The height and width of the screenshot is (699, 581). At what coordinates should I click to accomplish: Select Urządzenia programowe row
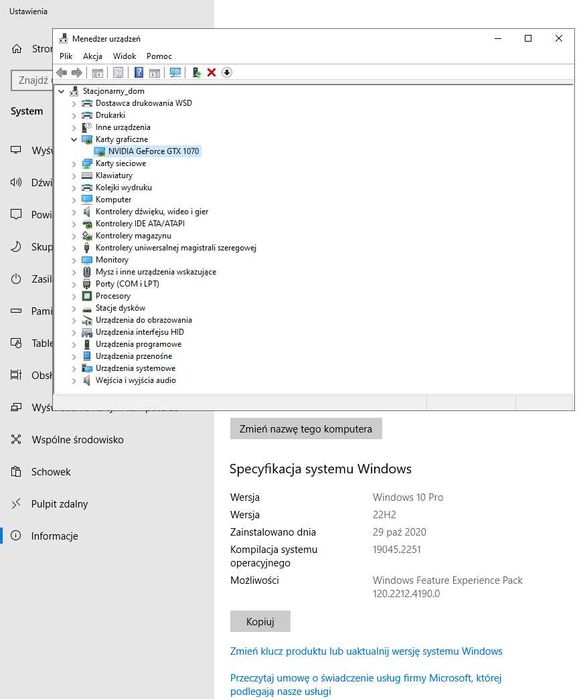pyautogui.click(x=138, y=344)
